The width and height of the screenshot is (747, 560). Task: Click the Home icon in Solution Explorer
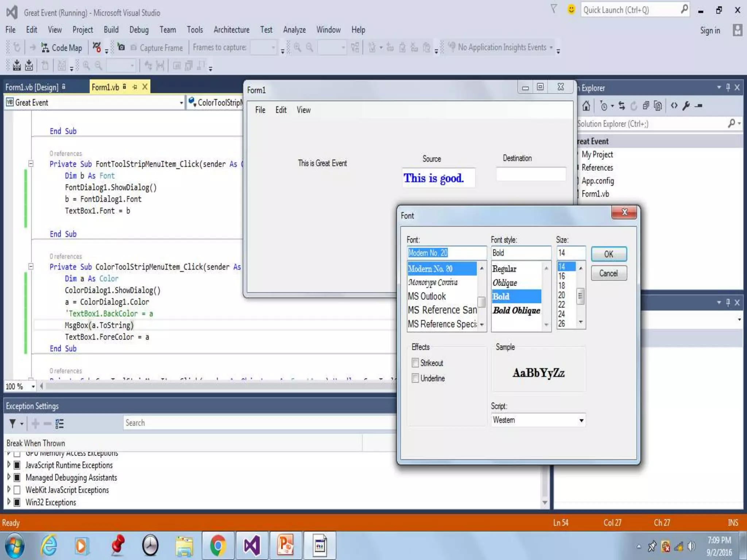586,106
